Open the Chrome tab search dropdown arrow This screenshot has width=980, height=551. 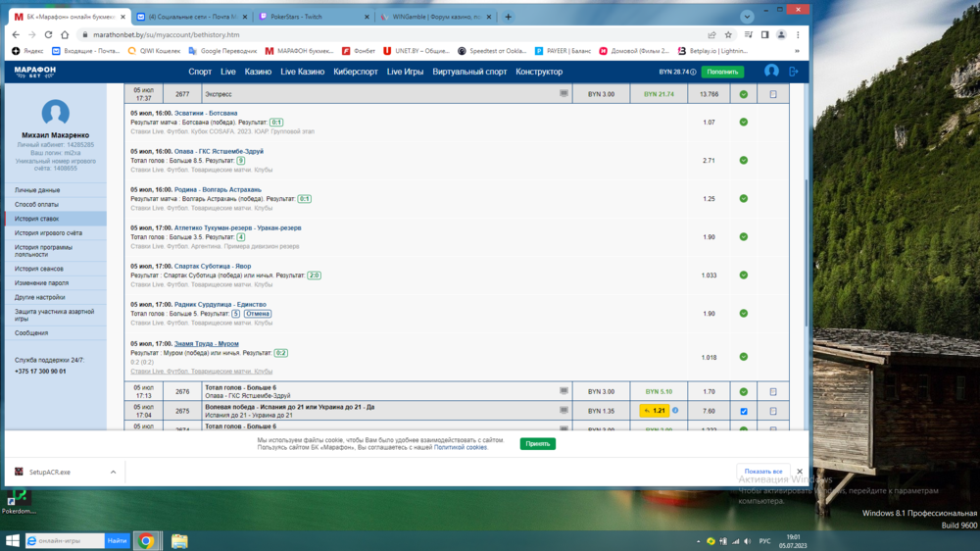point(748,17)
